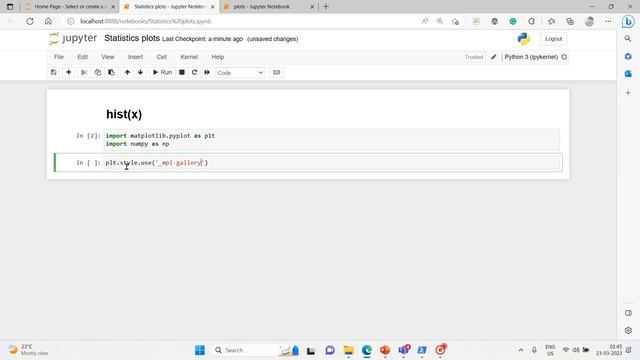Image resolution: width=640 pixels, height=360 pixels.
Task: Click the Trusted notebook indicator
Action: pos(473,57)
